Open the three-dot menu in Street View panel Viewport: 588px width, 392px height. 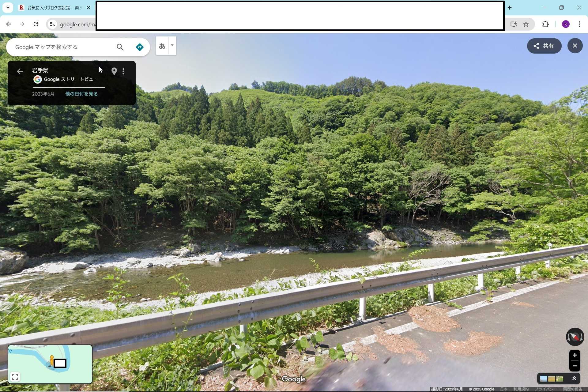[123, 71]
